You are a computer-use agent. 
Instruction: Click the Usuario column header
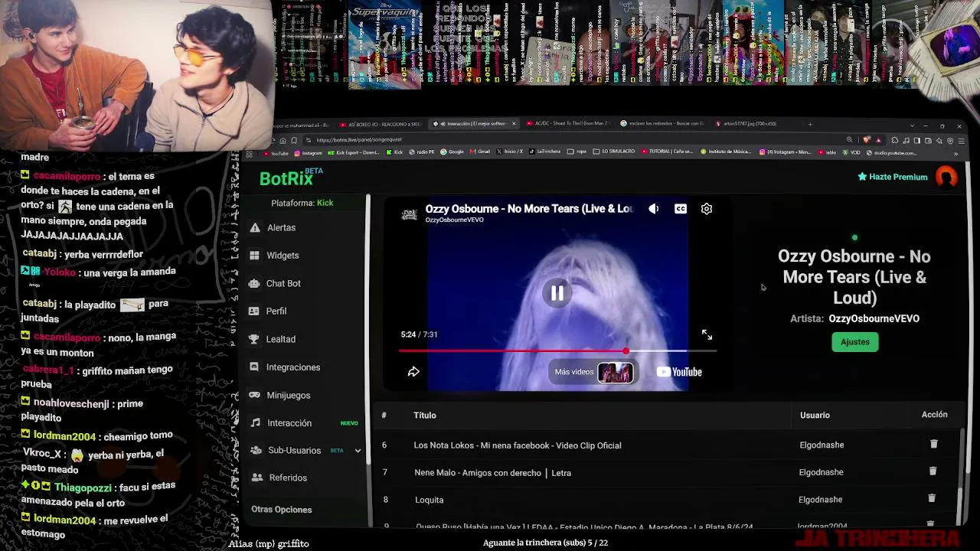point(815,416)
